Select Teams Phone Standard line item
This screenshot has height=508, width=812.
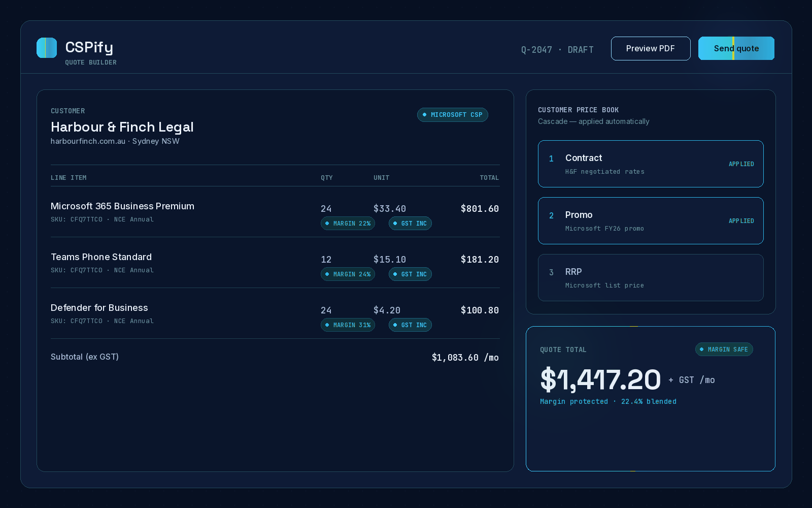(275, 263)
